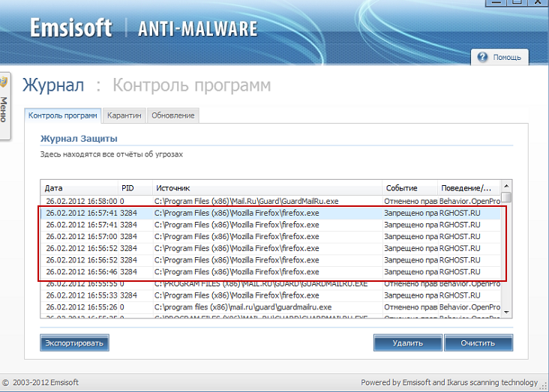Click the Журнал Защиты section heading
The height and width of the screenshot is (392, 549).
click(x=79, y=139)
